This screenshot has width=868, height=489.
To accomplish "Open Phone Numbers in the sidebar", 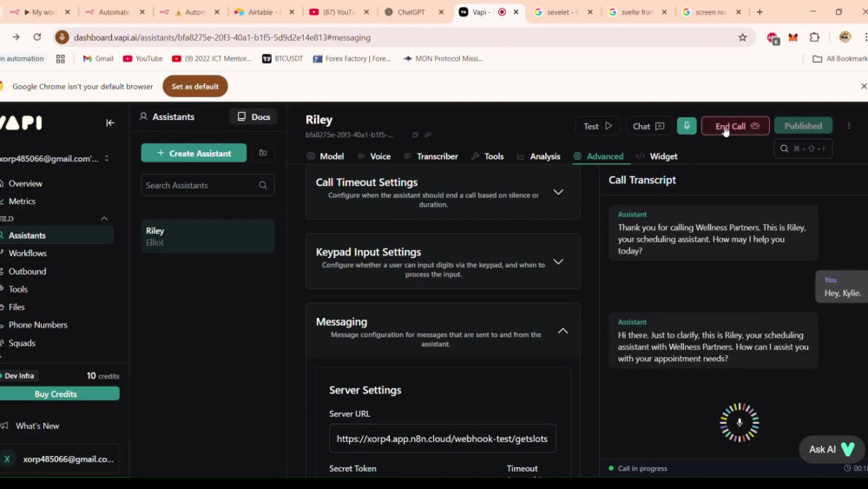I will pyautogui.click(x=37, y=325).
